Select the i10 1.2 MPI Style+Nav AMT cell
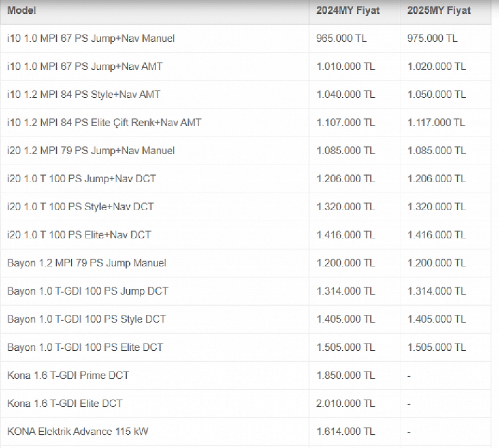The height and width of the screenshot is (448, 499). pyautogui.click(x=83, y=94)
